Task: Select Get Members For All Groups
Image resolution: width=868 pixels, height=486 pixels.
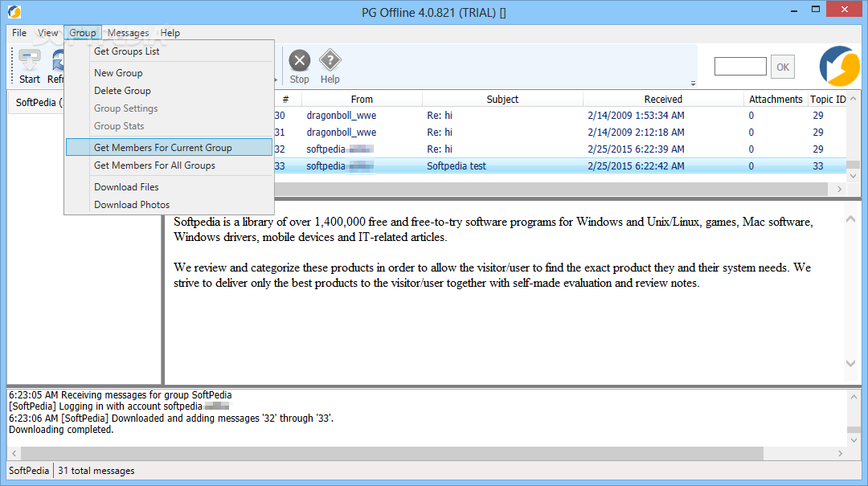Action: coord(170,165)
